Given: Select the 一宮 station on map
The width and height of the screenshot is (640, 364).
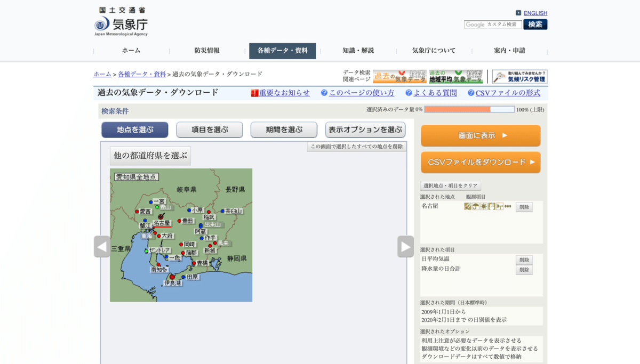Looking at the screenshot, I should pyautogui.click(x=151, y=202).
